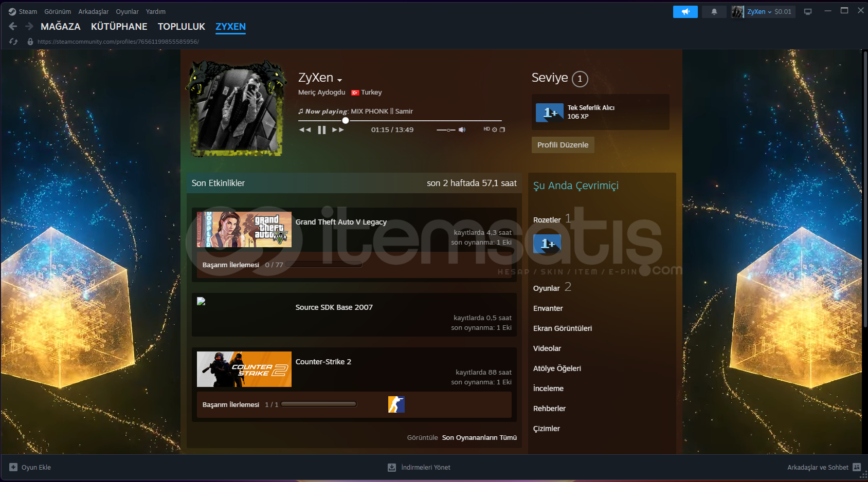
Task: Open the Oyunlar games link in sidebar
Action: pos(547,288)
